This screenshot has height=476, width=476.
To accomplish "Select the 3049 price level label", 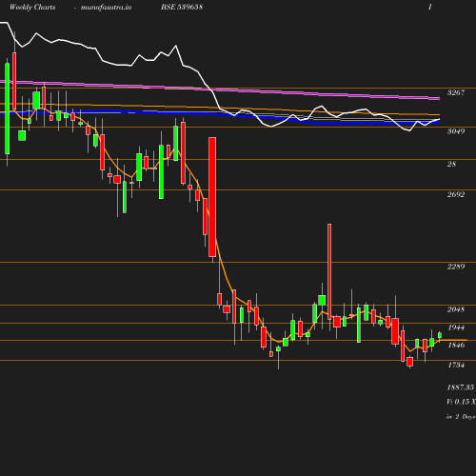I will click(x=456, y=131).
